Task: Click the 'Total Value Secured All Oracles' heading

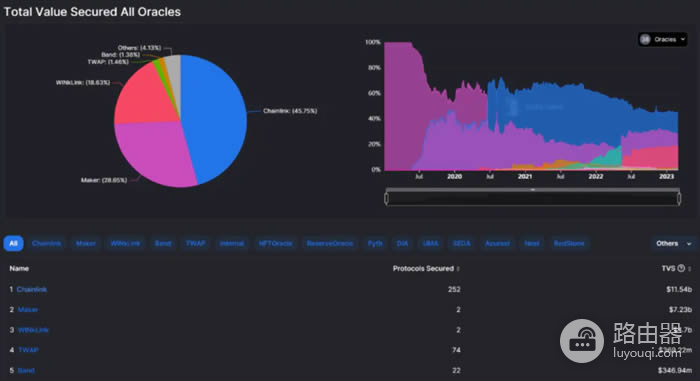Action: point(92,12)
